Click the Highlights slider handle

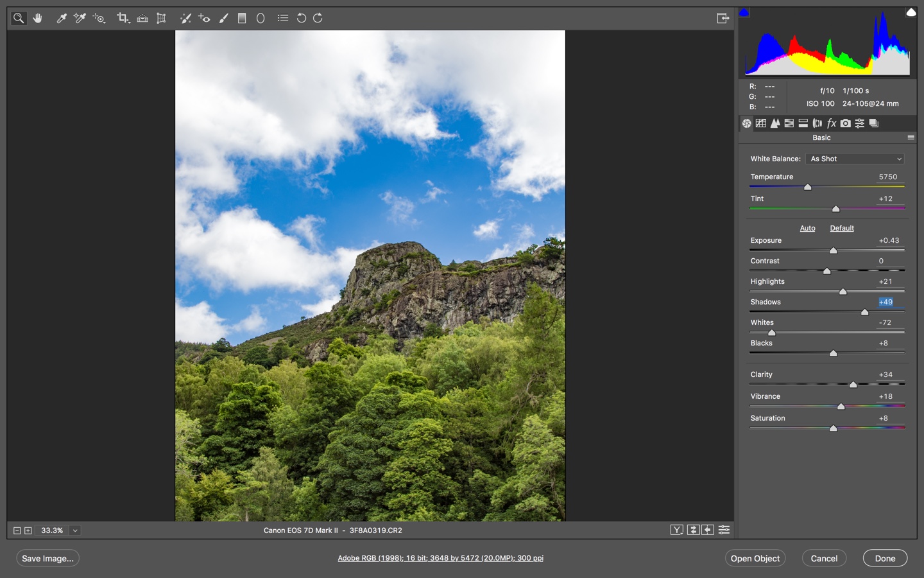843,292
